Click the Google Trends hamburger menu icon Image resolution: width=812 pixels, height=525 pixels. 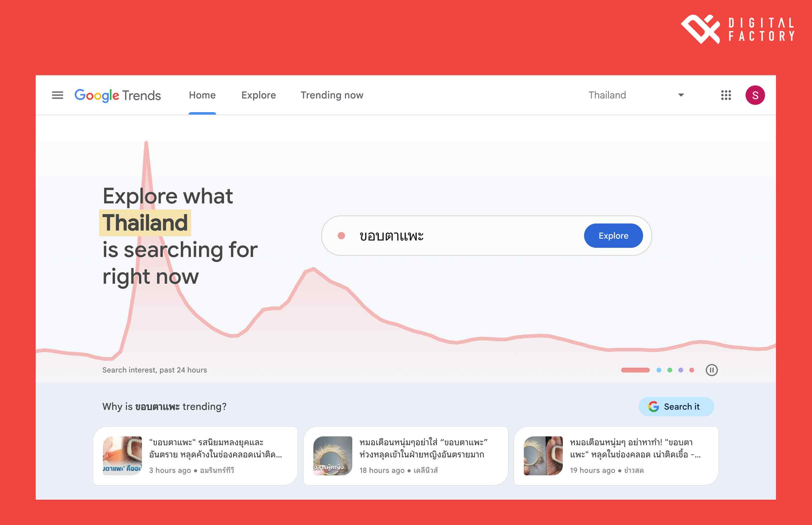57,95
